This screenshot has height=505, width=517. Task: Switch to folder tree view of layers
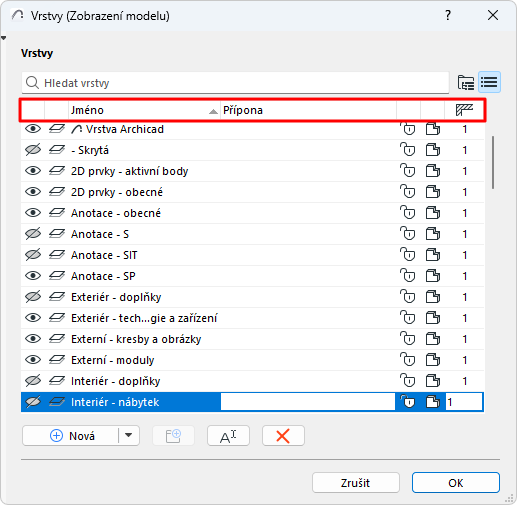466,82
